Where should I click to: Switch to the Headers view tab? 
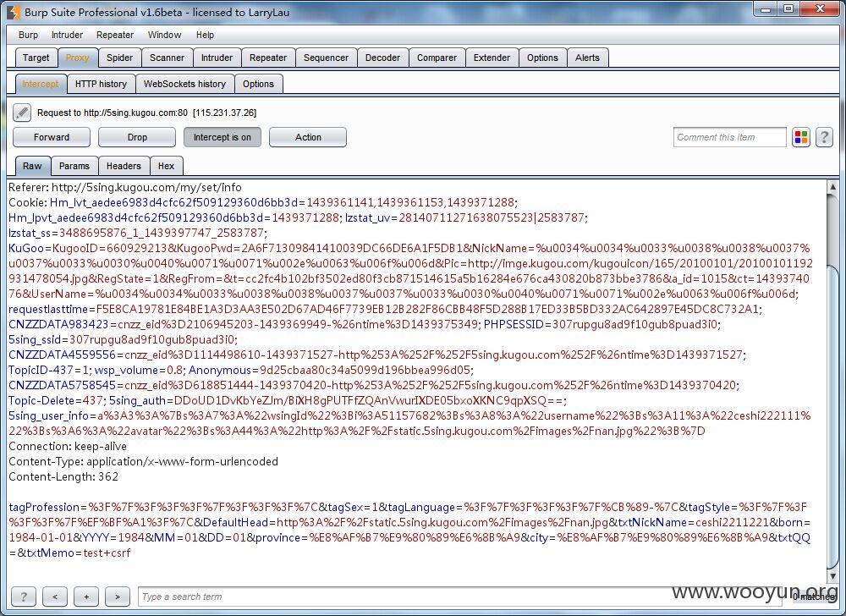pyautogui.click(x=124, y=166)
